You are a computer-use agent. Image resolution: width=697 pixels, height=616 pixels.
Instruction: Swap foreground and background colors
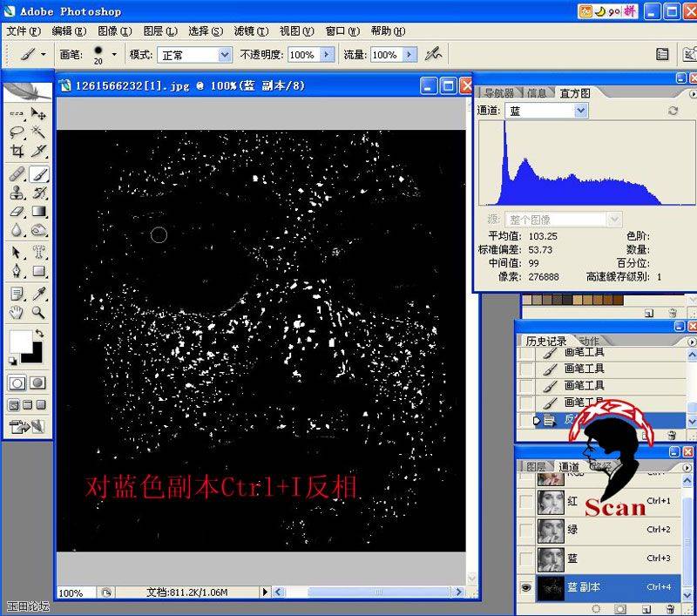[39, 333]
